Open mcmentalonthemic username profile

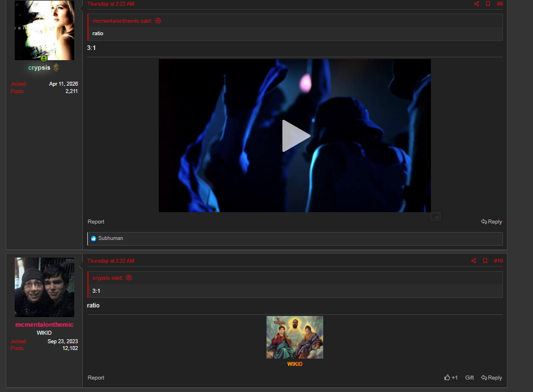point(44,324)
